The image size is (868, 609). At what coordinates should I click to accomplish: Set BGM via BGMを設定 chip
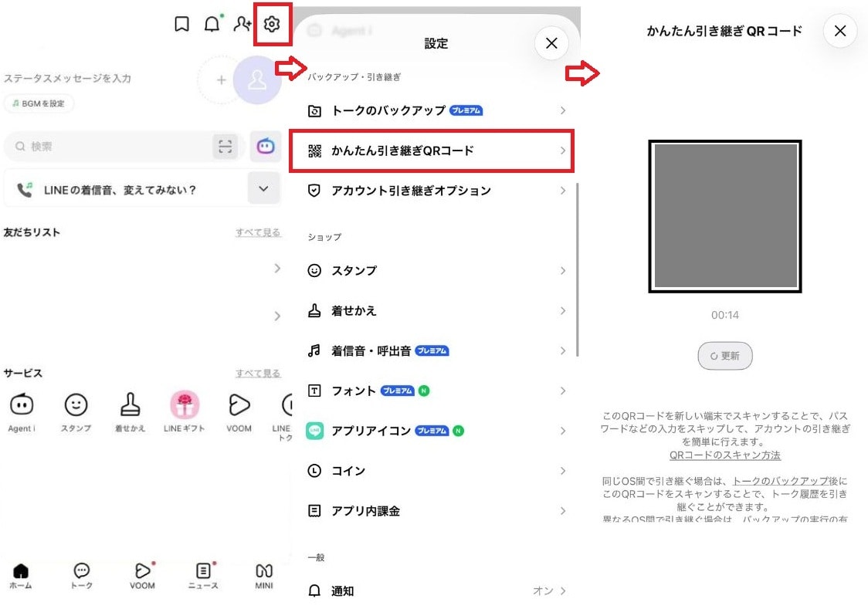coord(39,103)
